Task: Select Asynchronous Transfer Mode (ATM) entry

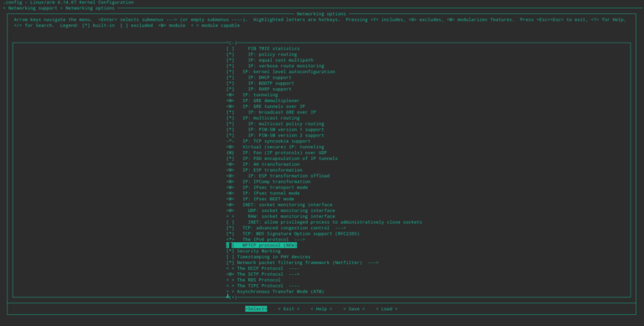Action: coord(275,291)
